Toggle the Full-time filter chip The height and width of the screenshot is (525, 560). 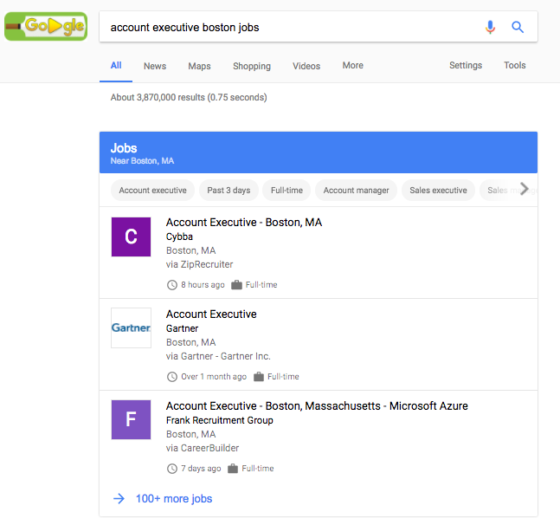(x=287, y=190)
